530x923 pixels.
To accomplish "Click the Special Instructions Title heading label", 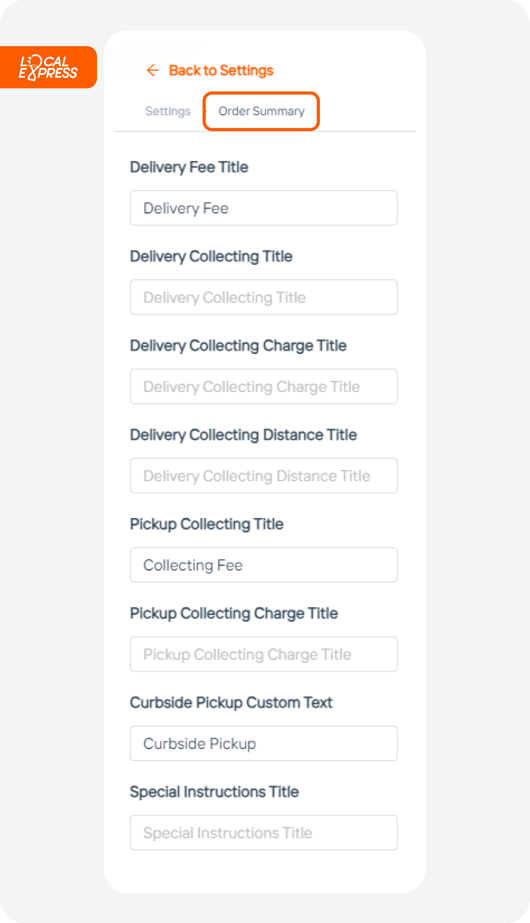I will coord(214,792).
